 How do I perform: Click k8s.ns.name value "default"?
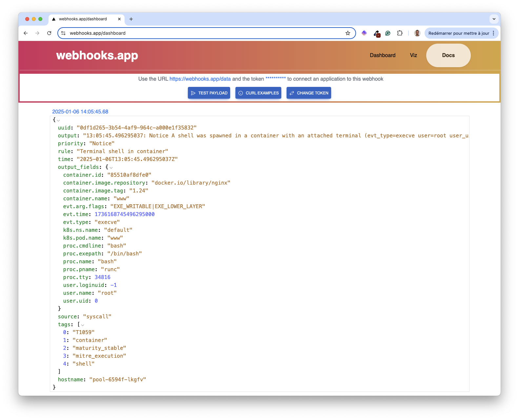[x=118, y=230]
